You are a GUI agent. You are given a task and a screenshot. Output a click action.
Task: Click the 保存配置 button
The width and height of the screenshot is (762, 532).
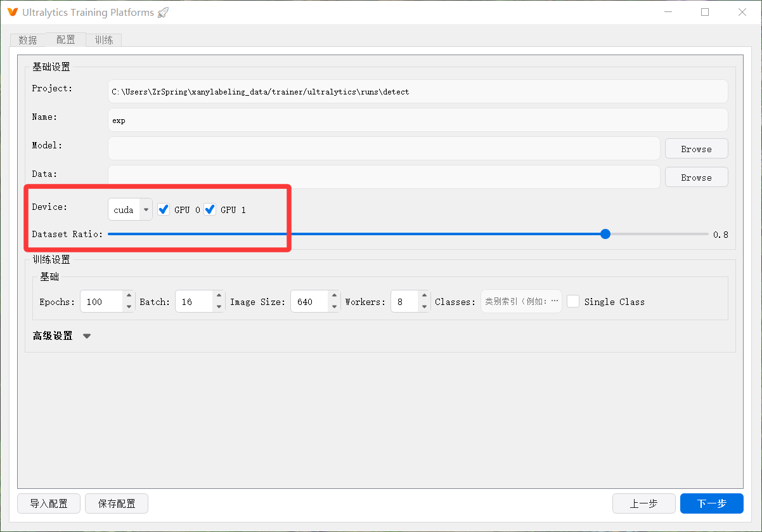click(117, 503)
